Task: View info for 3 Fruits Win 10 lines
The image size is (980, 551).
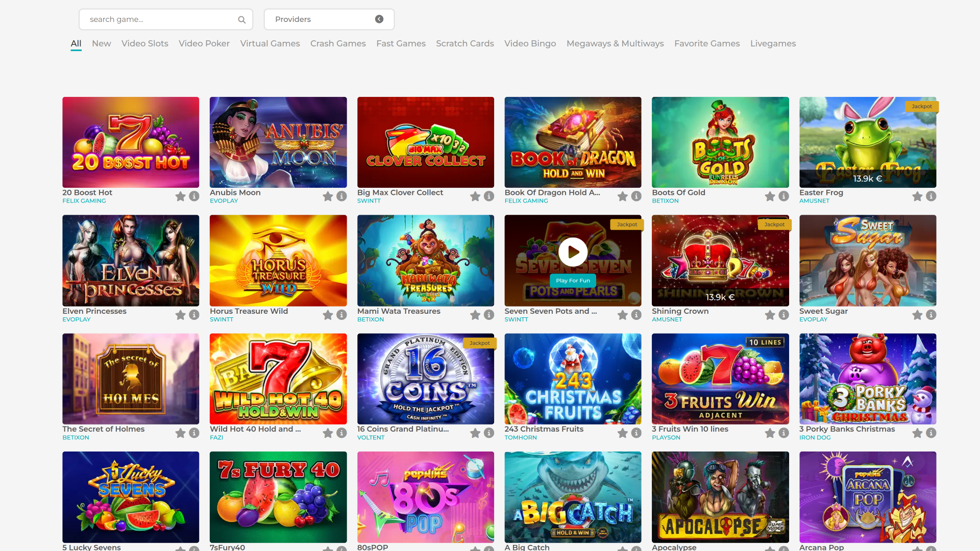Action: tap(784, 433)
